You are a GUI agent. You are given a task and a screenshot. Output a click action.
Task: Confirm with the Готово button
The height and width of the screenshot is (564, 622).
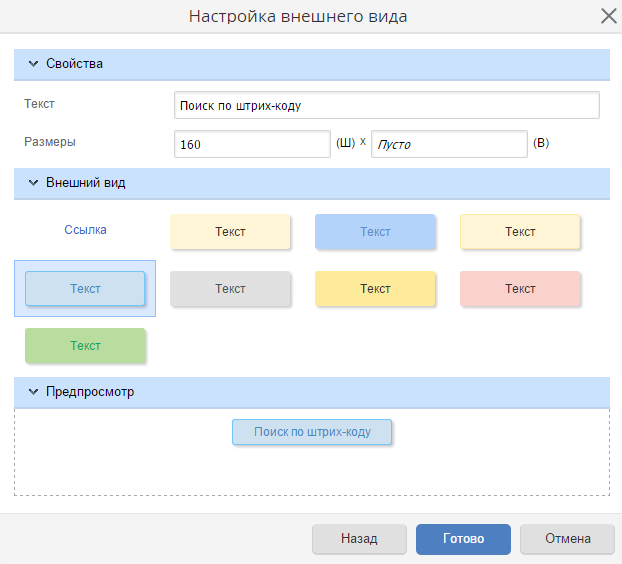pos(463,539)
